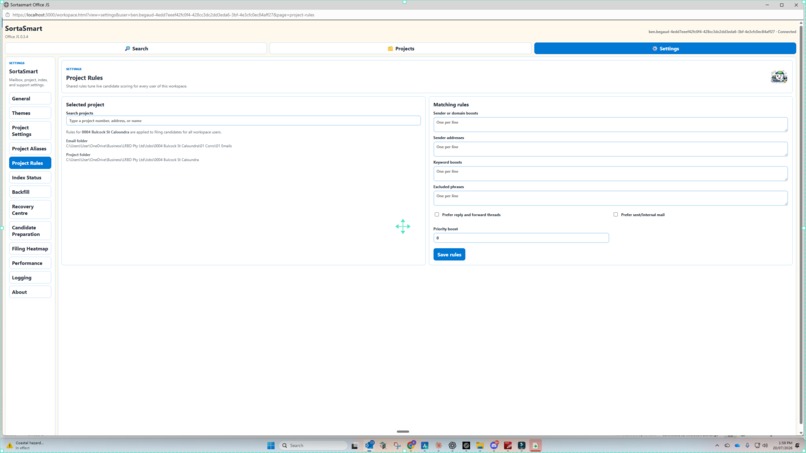
Task: Open Project Aliases page
Action: point(30,149)
